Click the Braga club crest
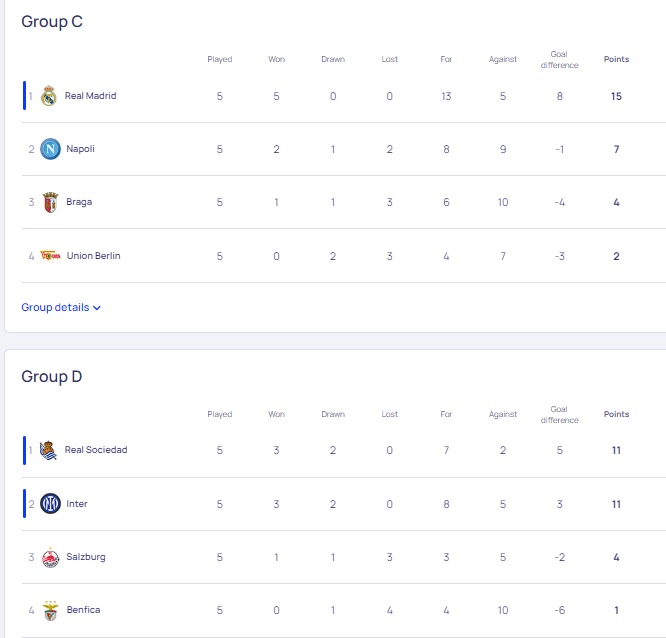Image resolution: width=666 pixels, height=638 pixels. click(50, 202)
